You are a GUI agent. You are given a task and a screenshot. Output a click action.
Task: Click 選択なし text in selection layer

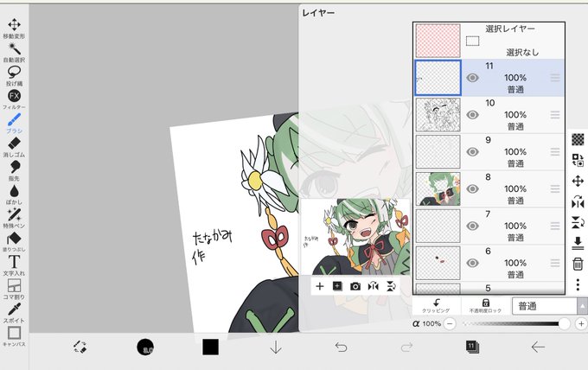[522, 53]
